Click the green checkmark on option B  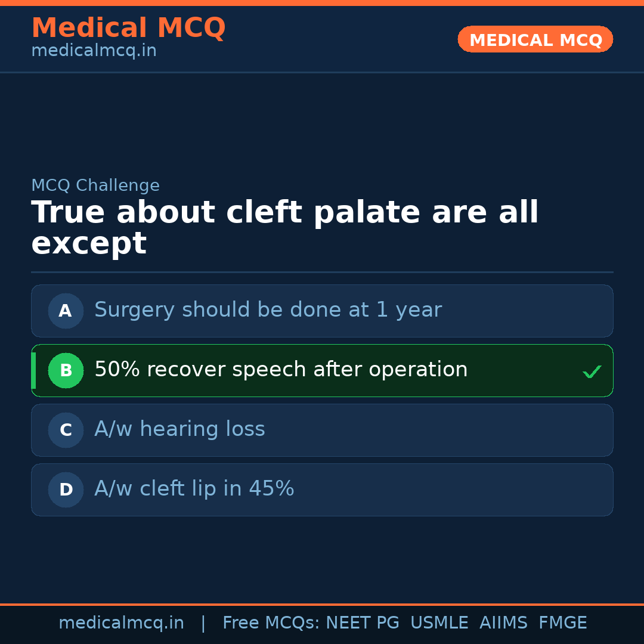[x=592, y=371]
